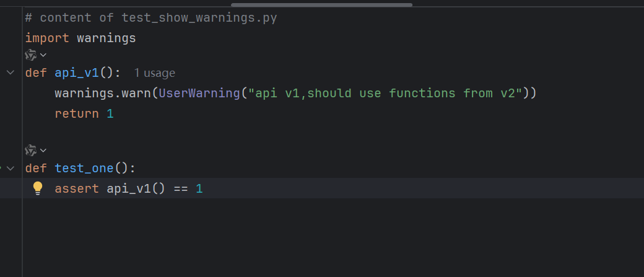Click the '1 usage' inlay hint

[x=154, y=73]
